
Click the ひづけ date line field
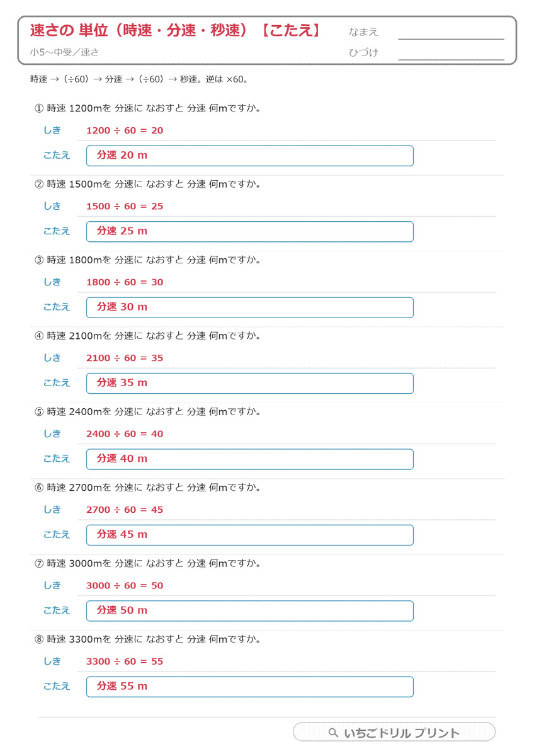pos(451,54)
